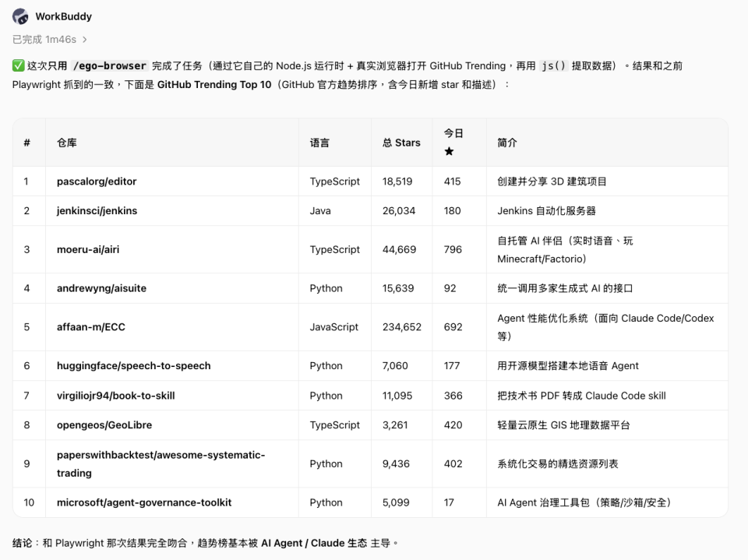
Task: Click description 系统化交易的精选资源列表
Action: point(558,463)
